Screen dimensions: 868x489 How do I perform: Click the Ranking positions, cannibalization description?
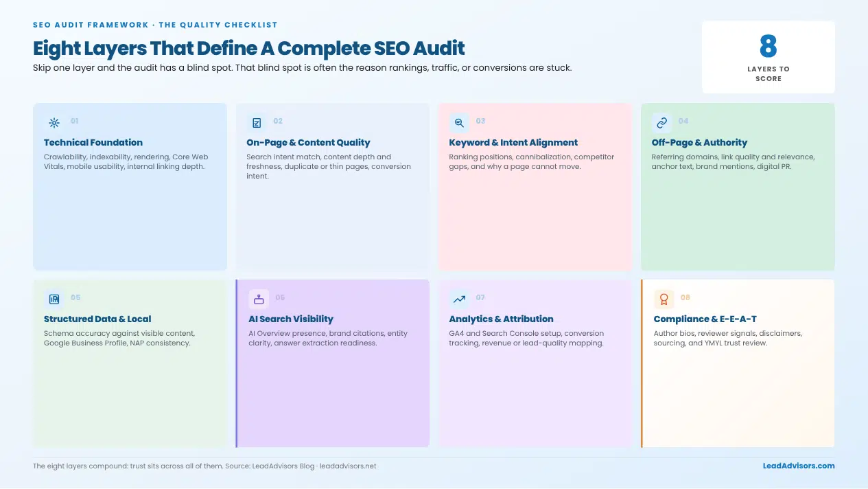point(532,162)
